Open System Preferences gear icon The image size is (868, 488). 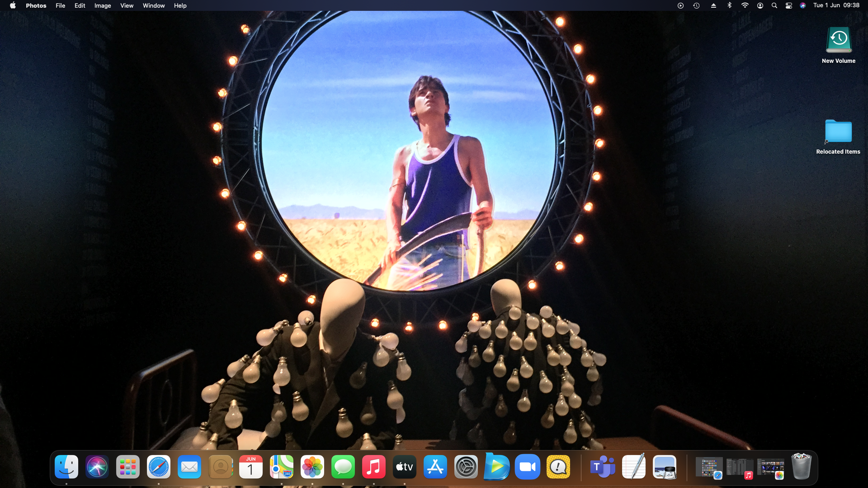[466, 467]
